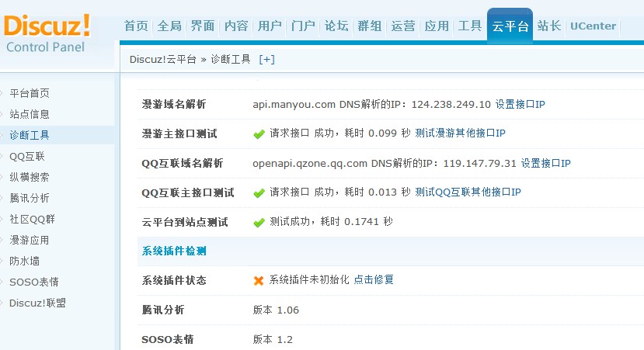644x350 pixels.
Task: Open the UCenter tab
Action: (x=593, y=26)
